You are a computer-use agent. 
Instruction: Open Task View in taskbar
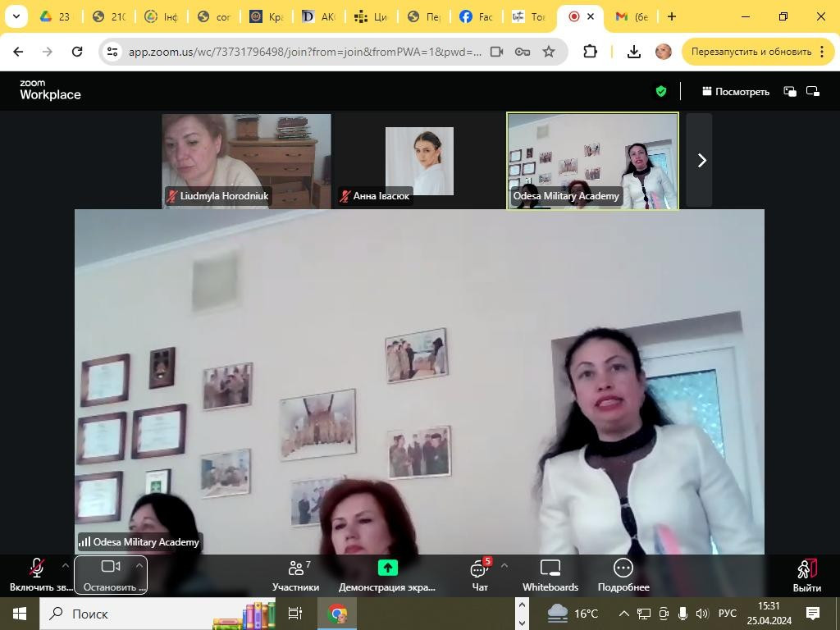295,614
